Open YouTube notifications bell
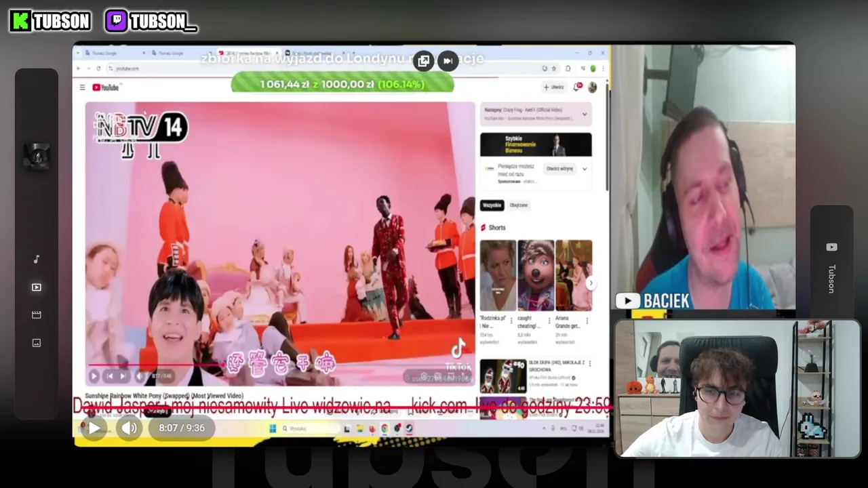Image resolution: width=868 pixels, height=488 pixels. (578, 87)
